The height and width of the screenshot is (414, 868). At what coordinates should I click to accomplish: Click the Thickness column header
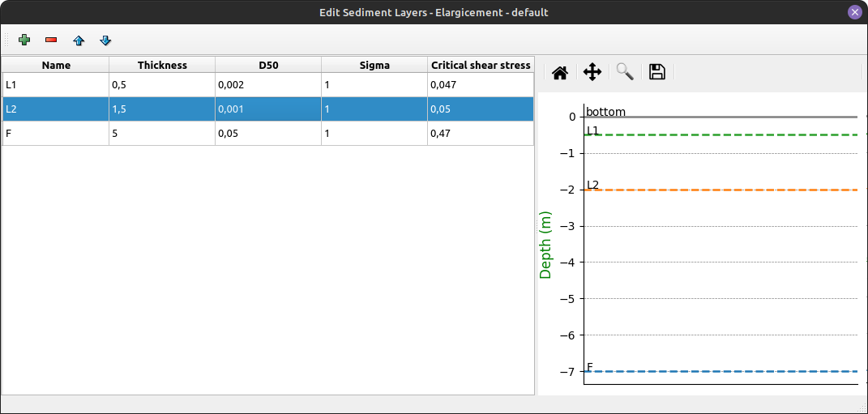point(162,65)
